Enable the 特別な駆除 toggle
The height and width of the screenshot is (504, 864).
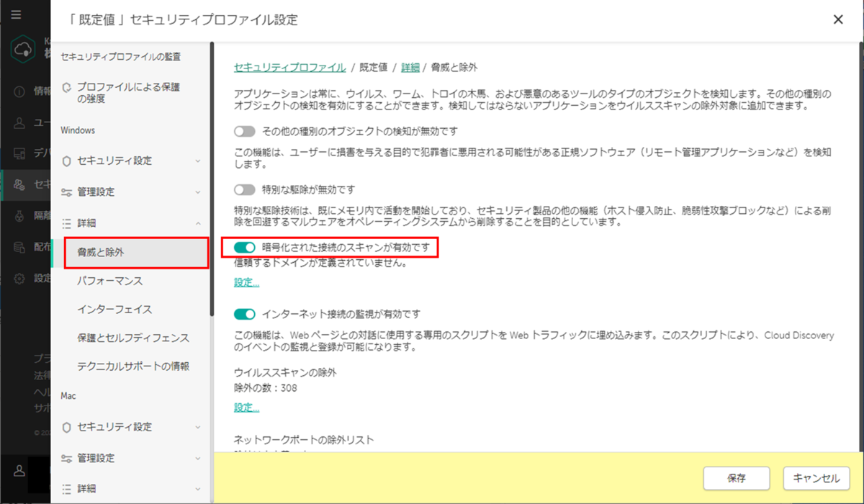243,189
